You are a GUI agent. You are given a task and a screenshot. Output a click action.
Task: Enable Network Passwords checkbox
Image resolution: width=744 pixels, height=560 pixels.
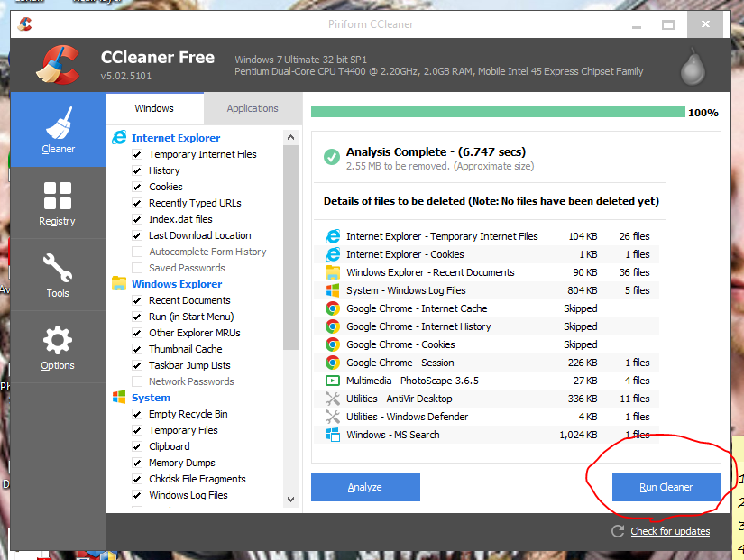click(x=137, y=381)
